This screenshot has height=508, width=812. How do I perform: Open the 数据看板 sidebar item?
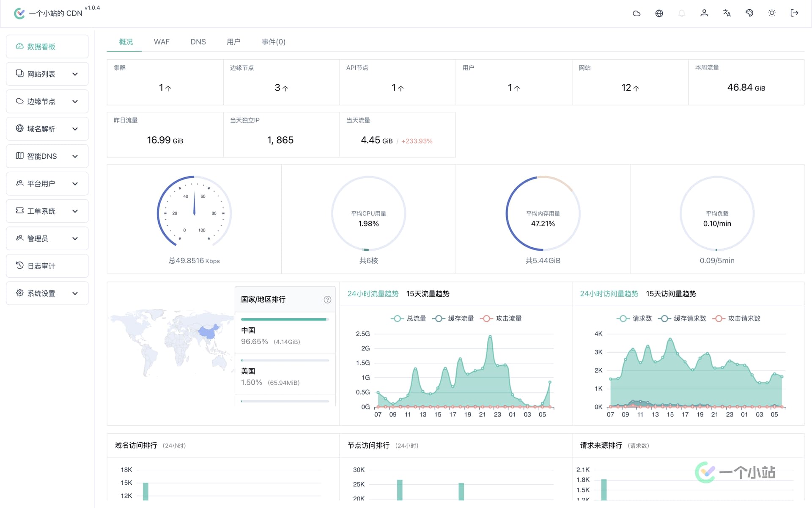[x=47, y=47]
